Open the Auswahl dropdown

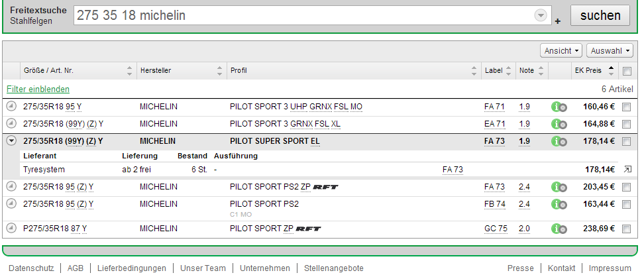[x=610, y=51]
